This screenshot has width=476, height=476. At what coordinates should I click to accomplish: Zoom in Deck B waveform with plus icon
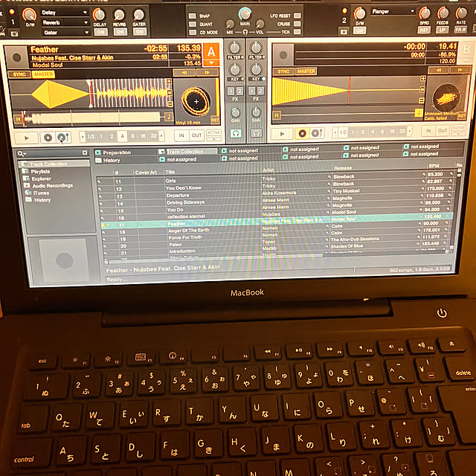coord(422,79)
